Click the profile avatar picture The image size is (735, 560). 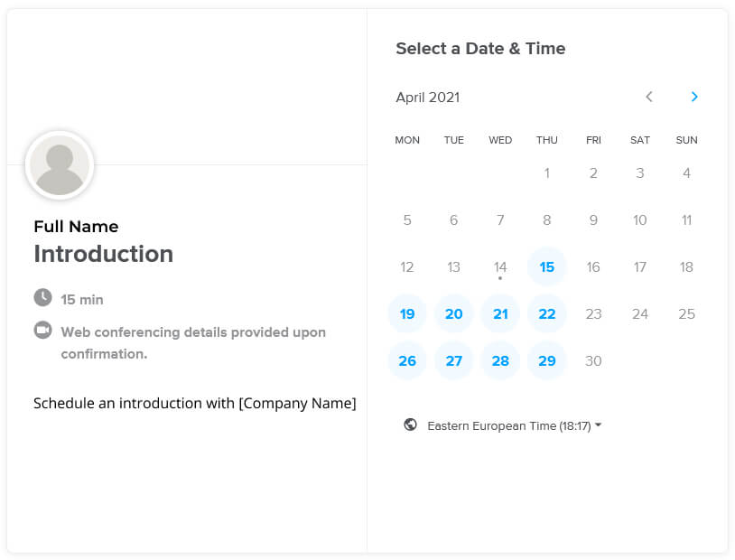pyautogui.click(x=60, y=165)
